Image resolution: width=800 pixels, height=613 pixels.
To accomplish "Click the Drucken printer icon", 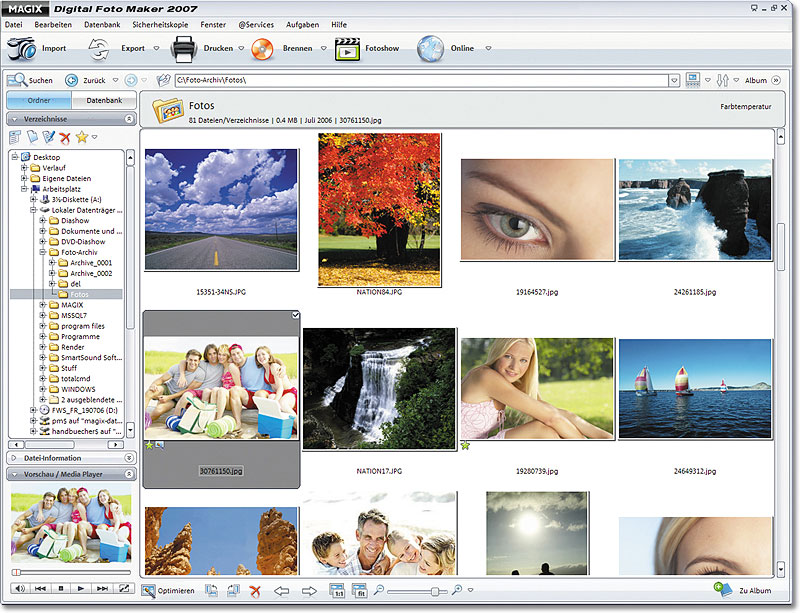I will [184, 49].
